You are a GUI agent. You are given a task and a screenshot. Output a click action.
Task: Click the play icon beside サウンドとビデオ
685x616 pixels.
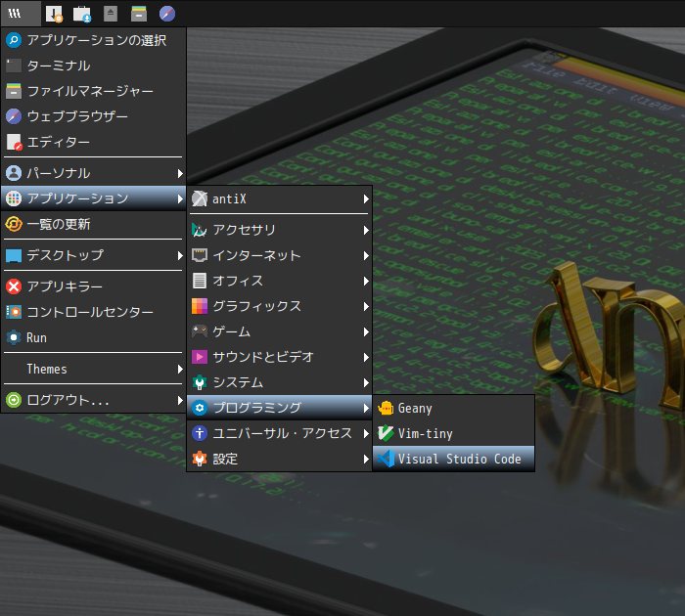pyautogui.click(x=200, y=357)
